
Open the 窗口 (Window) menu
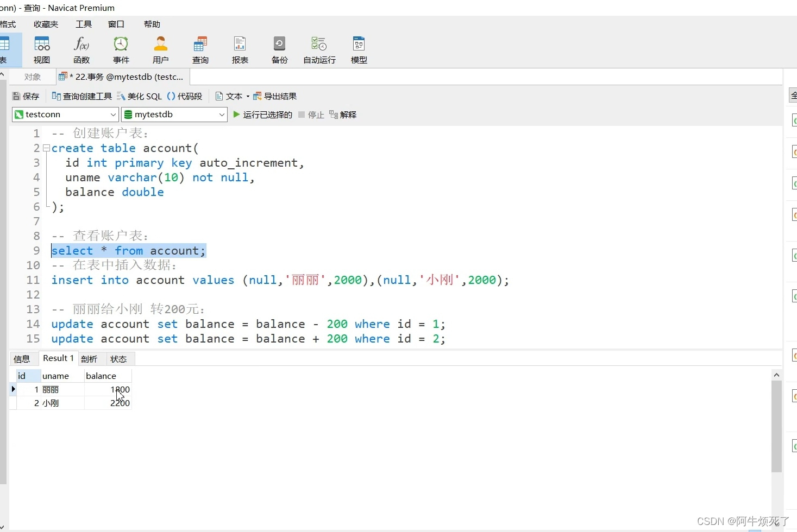coord(116,24)
